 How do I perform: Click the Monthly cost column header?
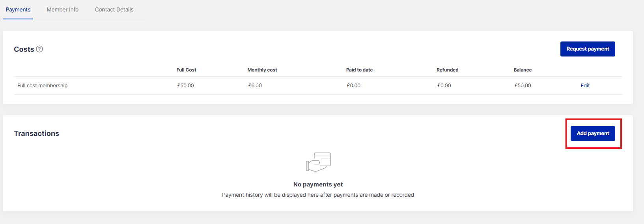(x=262, y=70)
